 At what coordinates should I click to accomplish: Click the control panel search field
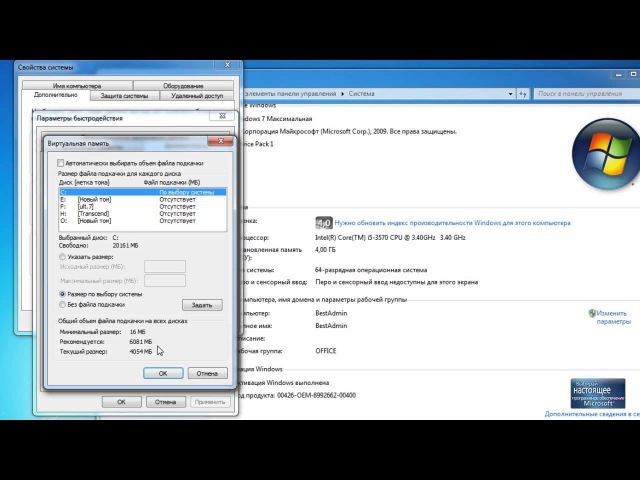pos(587,93)
